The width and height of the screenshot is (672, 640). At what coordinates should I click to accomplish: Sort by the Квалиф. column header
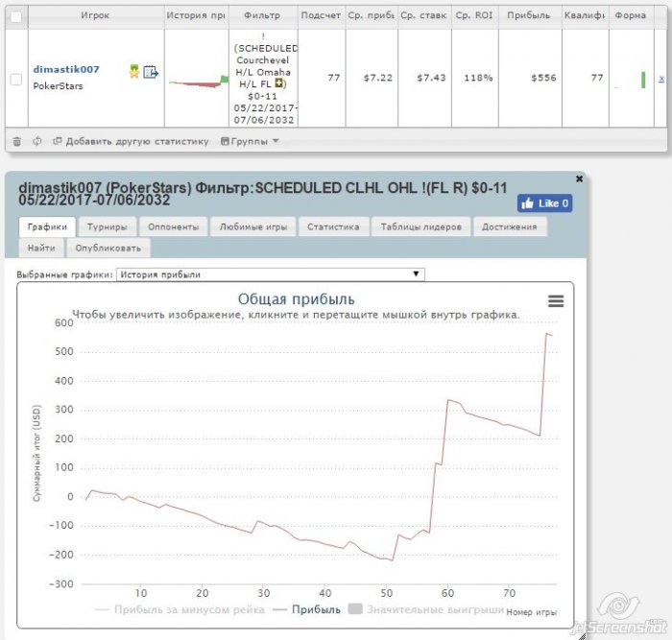[x=585, y=15]
